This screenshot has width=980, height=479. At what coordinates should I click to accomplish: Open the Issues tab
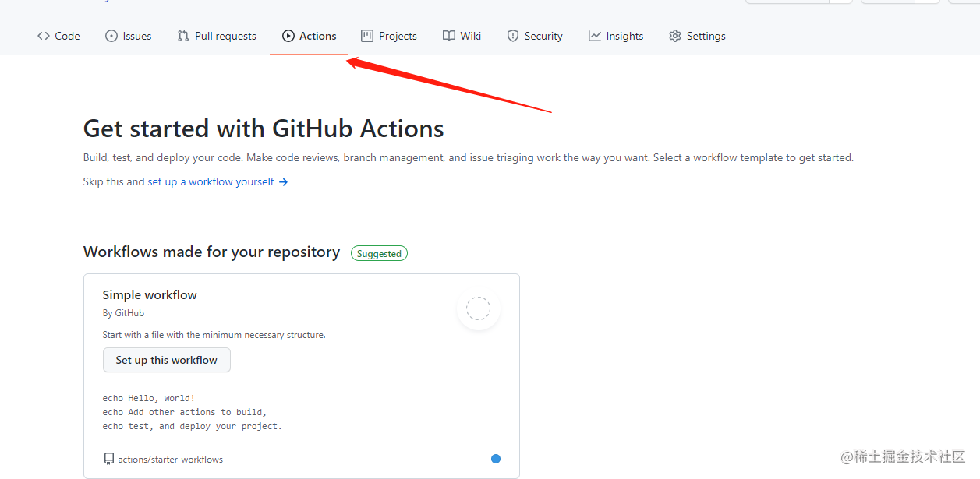[x=129, y=36]
